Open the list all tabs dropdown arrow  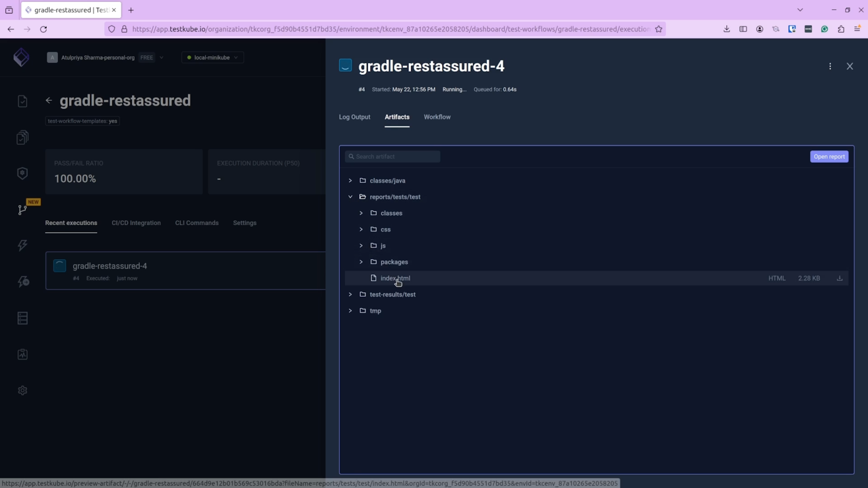[800, 10]
